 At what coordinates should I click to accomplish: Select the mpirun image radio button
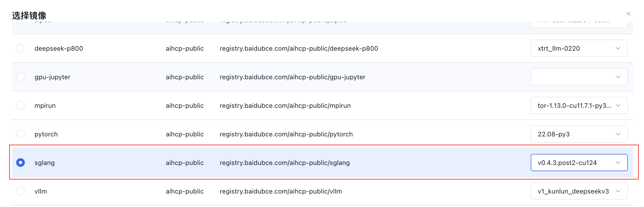pos(20,105)
